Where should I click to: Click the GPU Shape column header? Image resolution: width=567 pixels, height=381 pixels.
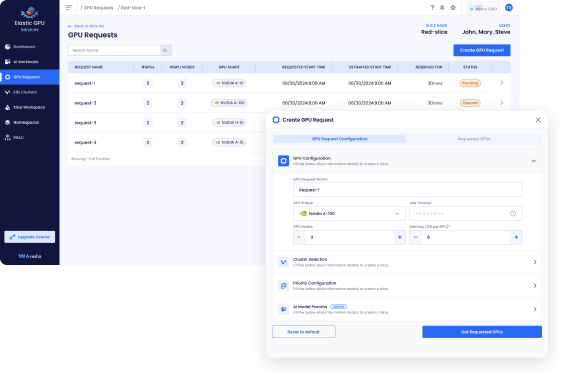click(x=229, y=67)
